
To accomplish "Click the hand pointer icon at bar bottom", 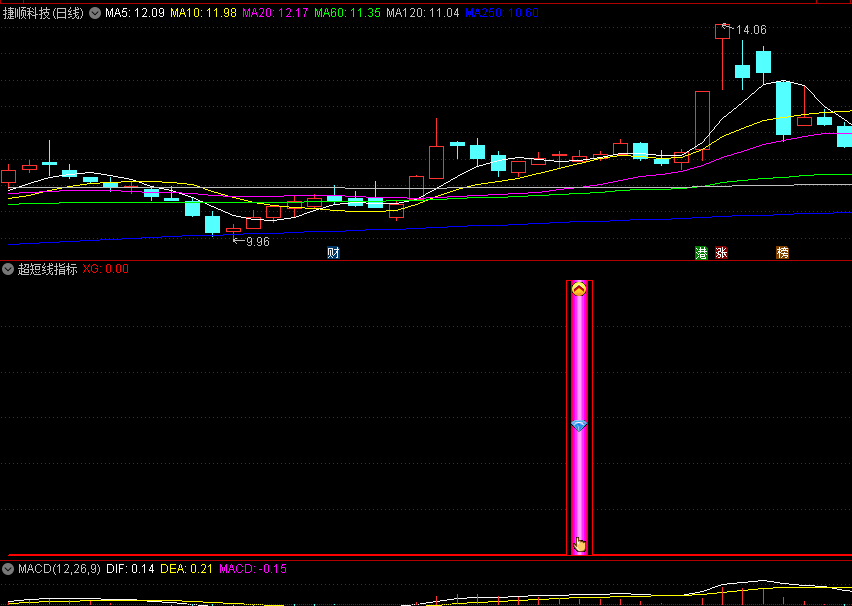I will click(580, 544).
